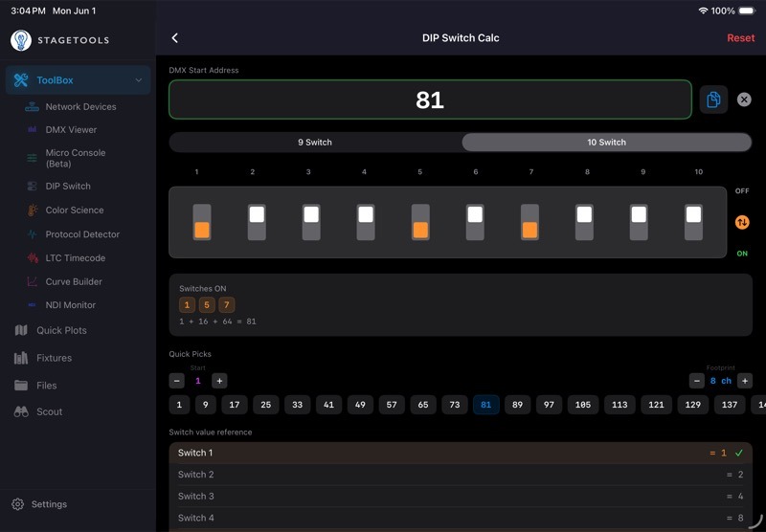The image size is (766, 532).
Task: Click Switch 1 reference row
Action: (461, 453)
